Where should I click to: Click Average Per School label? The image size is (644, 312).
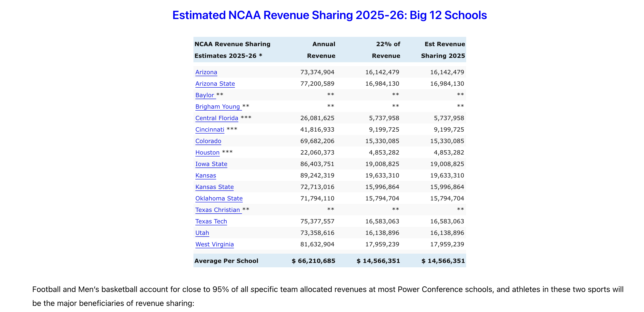(x=226, y=261)
